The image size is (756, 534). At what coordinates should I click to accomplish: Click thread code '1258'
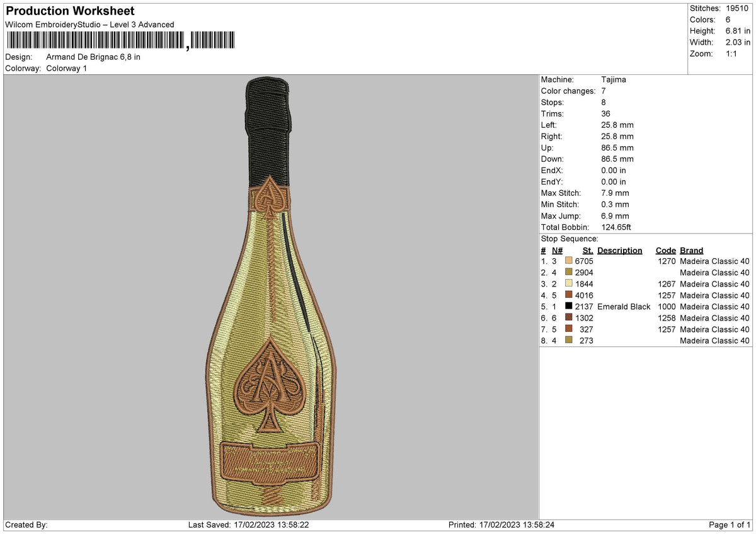(667, 318)
